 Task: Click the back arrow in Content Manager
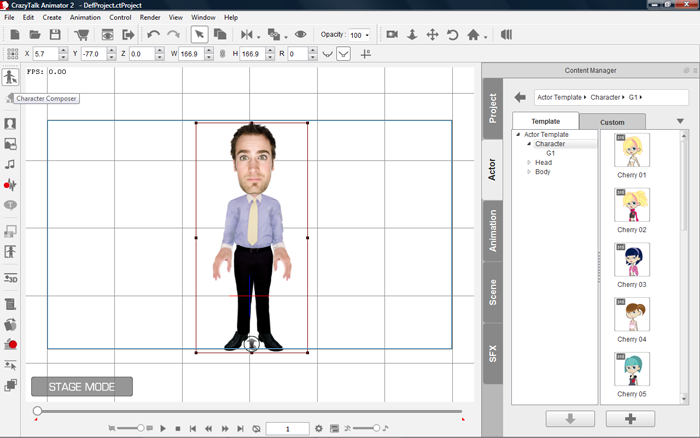[520, 98]
